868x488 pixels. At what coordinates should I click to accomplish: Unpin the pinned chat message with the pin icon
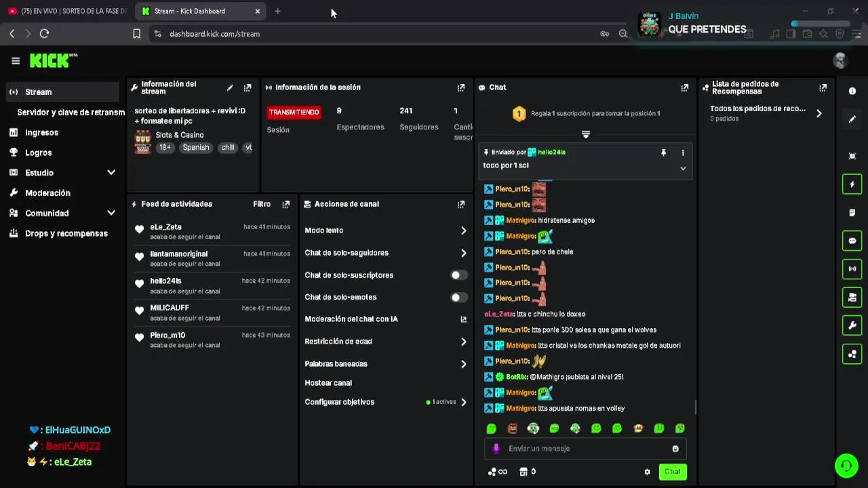coord(663,152)
